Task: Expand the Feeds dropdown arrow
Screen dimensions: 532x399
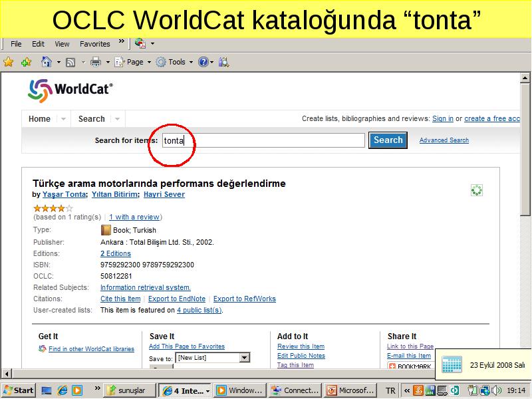Action: (83, 62)
